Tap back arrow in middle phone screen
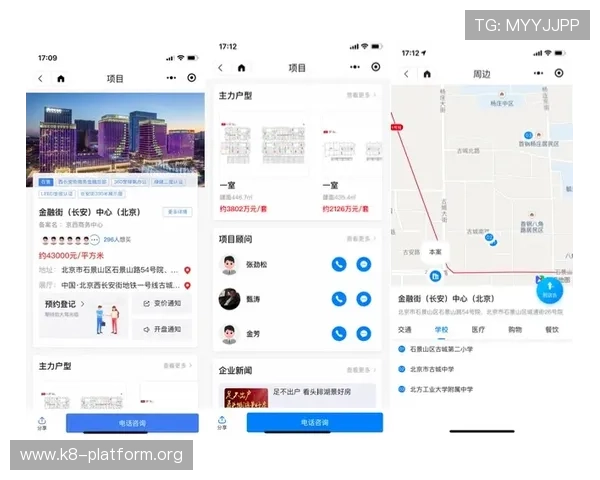600x480 pixels. click(220, 68)
